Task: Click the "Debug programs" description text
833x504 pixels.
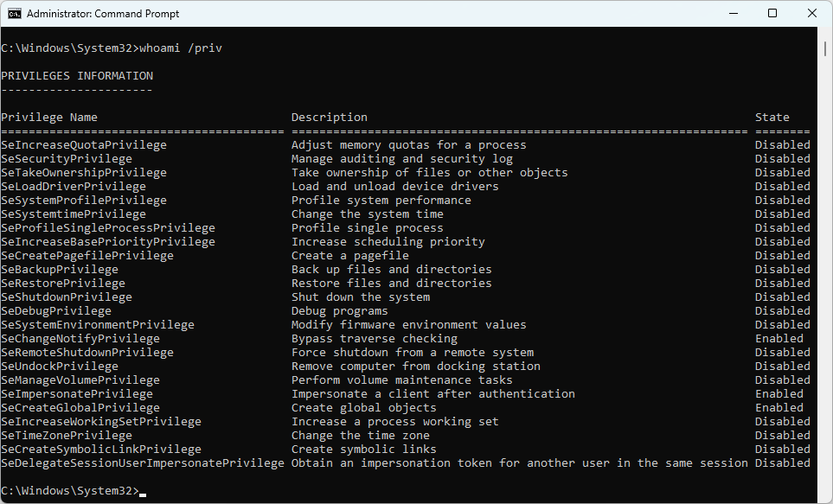Action: [x=339, y=311]
